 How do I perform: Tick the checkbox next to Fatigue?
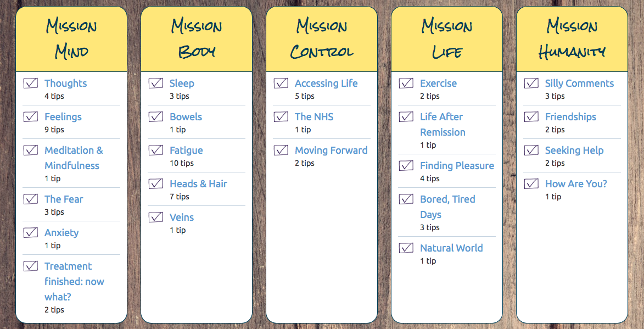click(x=156, y=150)
